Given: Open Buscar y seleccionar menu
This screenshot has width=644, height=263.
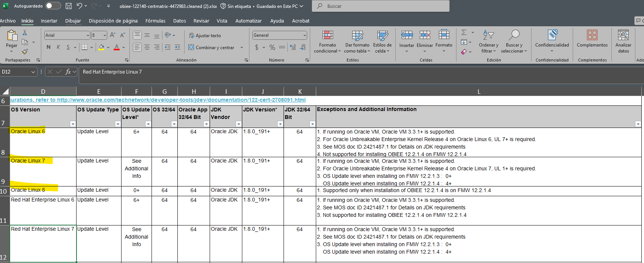Looking at the screenshot, I should 514,41.
